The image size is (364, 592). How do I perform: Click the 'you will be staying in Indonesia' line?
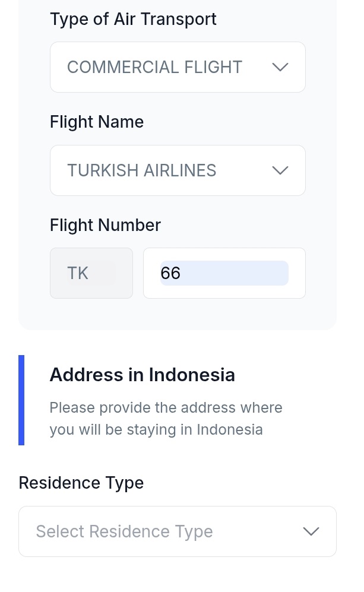pyautogui.click(x=156, y=429)
